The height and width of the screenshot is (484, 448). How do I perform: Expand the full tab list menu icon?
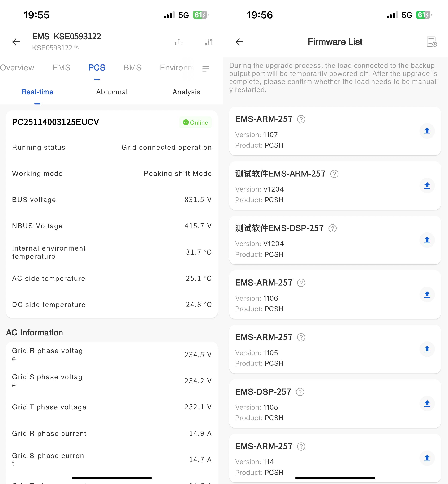coord(206,69)
